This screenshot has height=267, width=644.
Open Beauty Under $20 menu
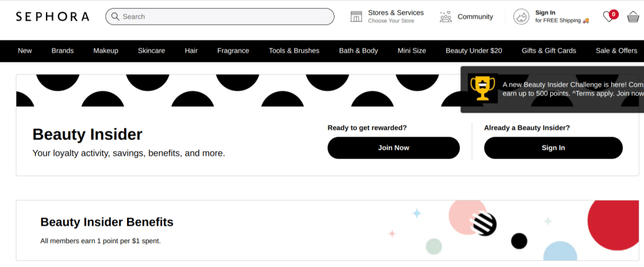(474, 50)
